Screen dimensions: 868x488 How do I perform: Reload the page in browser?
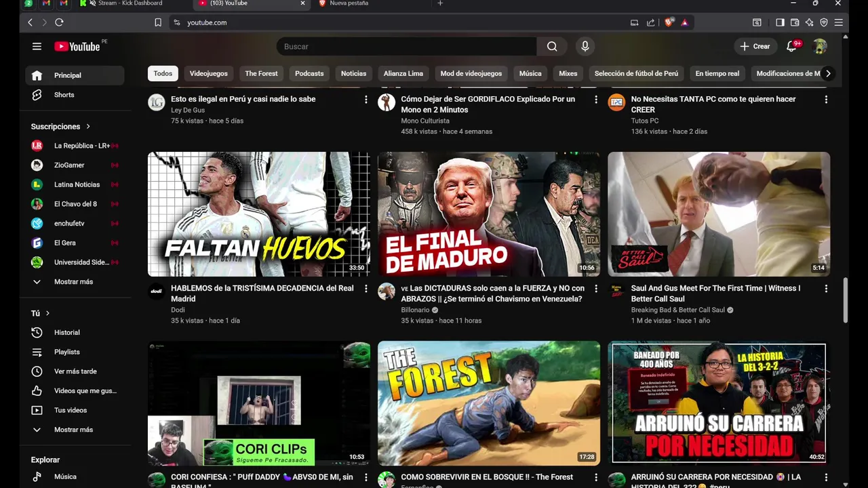click(x=59, y=22)
